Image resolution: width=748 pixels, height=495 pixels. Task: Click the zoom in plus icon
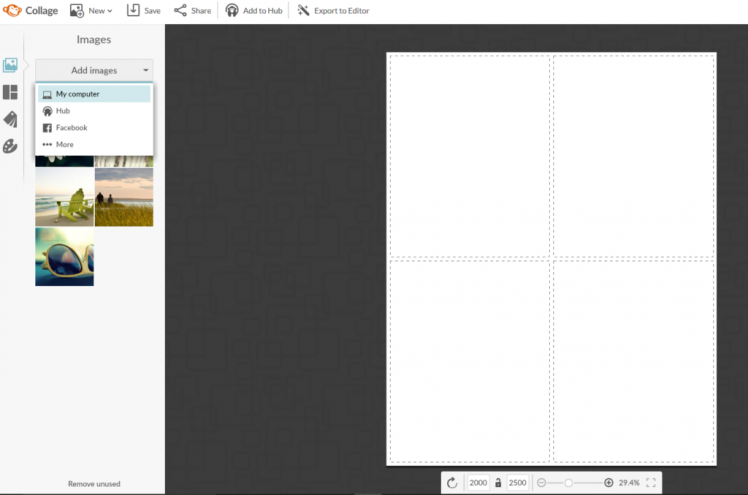(608, 483)
